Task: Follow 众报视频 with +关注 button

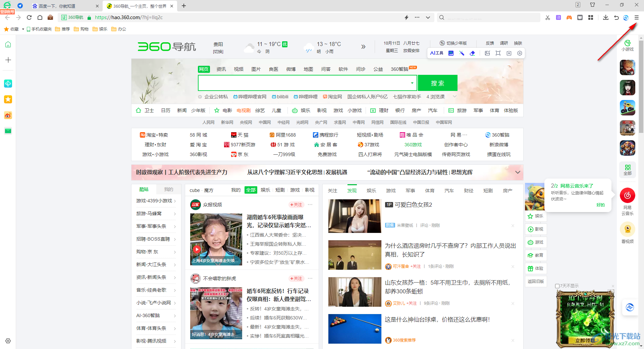Action: pos(296,205)
